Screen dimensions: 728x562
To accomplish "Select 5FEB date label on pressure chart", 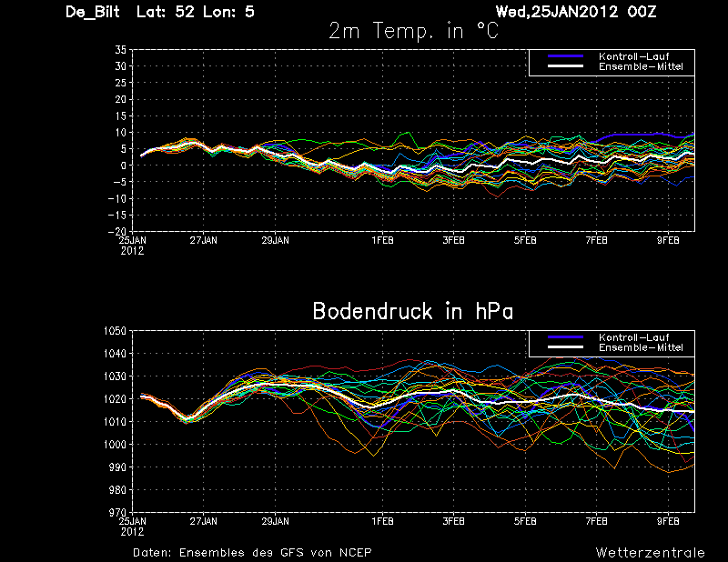I will point(525,522).
